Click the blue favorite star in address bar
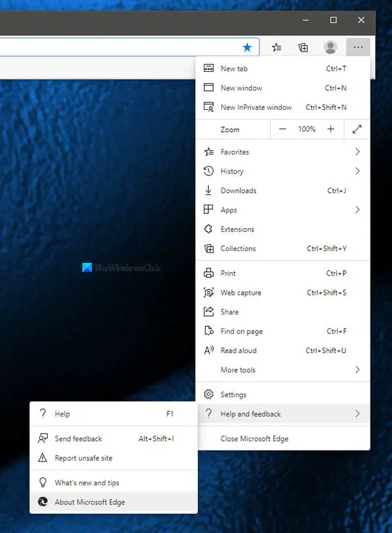The height and width of the screenshot is (533, 392). click(248, 47)
